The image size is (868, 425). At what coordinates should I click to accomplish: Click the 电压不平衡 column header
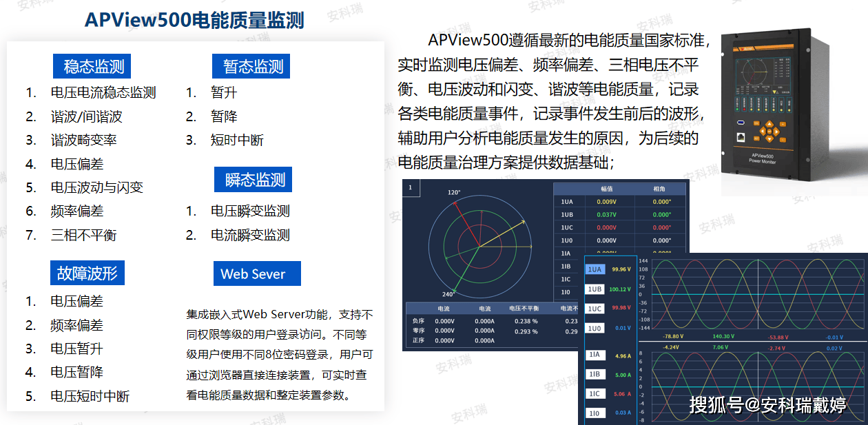click(524, 309)
